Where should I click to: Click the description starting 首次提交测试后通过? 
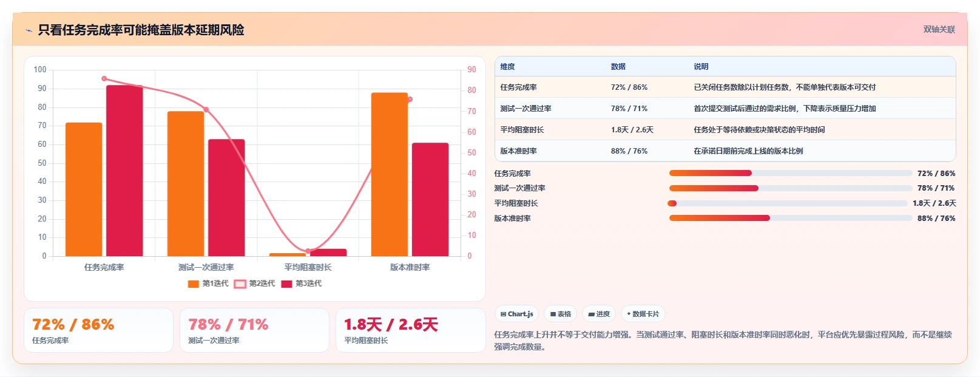tap(785, 109)
